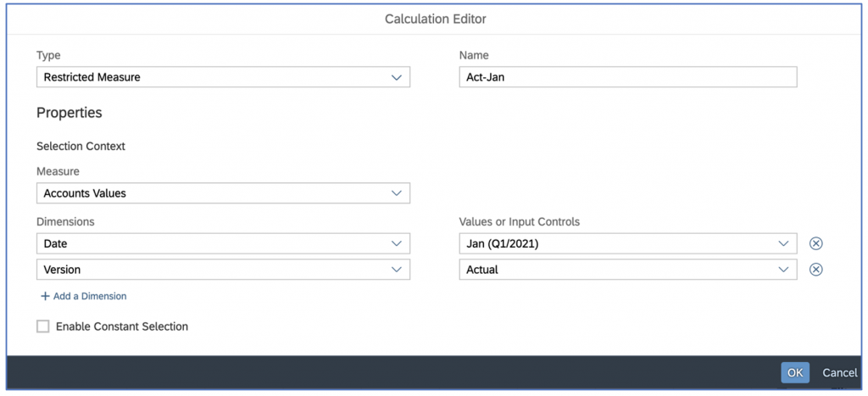Click the chevron arrow in Type field
This screenshot has height=396, width=868.
coord(397,77)
